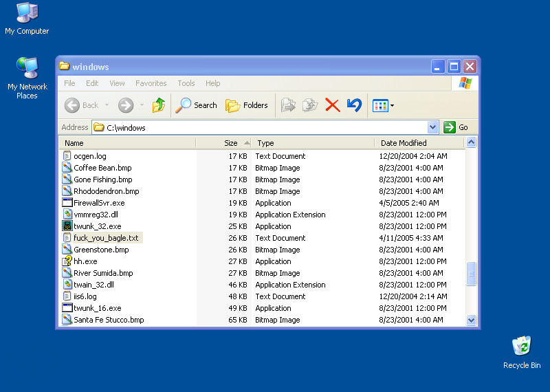Expand the Address bar dropdown arrow

432,127
